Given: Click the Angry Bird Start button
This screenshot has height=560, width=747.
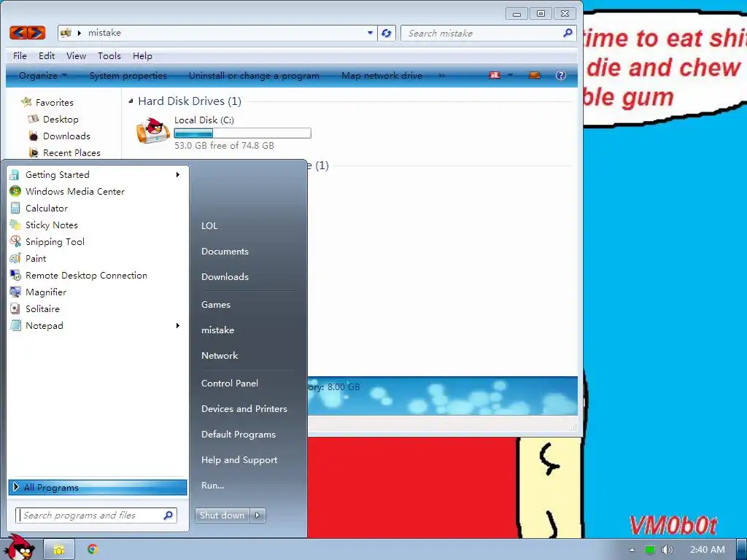Looking at the screenshot, I should (19, 548).
